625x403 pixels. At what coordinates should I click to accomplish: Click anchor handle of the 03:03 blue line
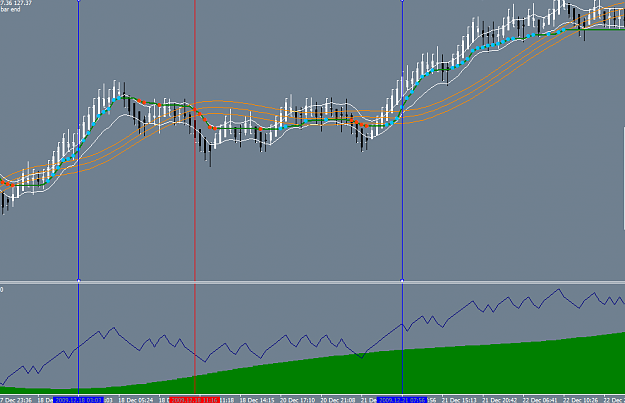click(79, 281)
